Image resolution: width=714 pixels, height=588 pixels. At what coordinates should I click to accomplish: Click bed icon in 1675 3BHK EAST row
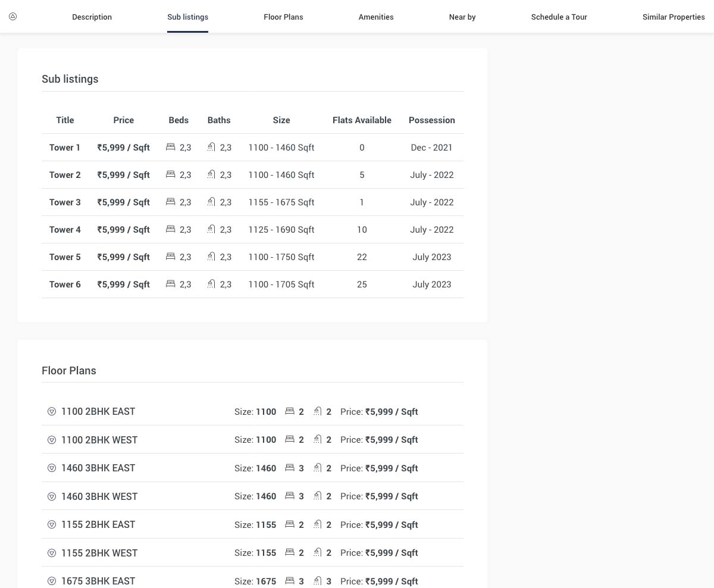(290, 581)
